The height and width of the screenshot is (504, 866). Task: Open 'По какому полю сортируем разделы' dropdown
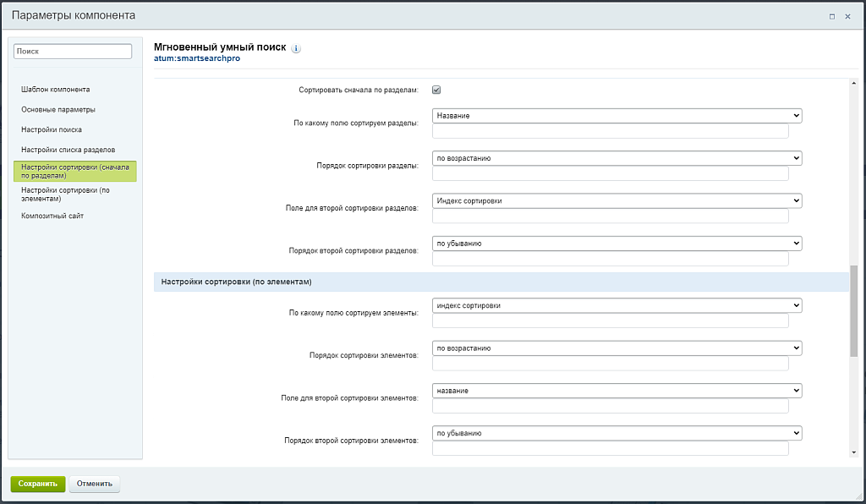pyautogui.click(x=617, y=116)
